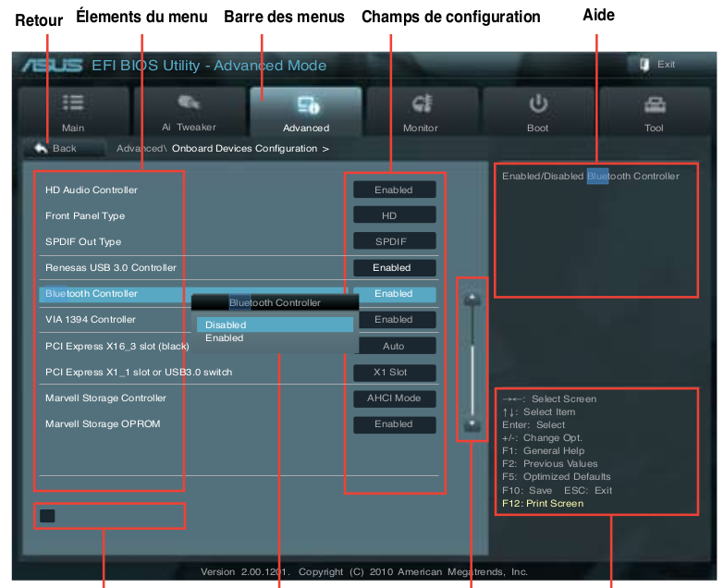Viewport: 724px width, 588px height.
Task: Click the F5: Optimized Defaults hint
Action: coord(557,476)
